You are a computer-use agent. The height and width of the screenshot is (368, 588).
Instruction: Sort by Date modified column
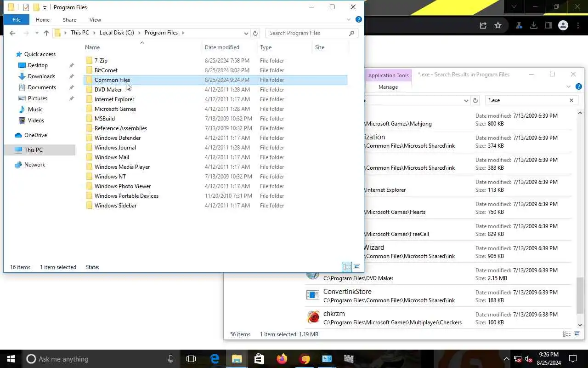(x=229, y=47)
